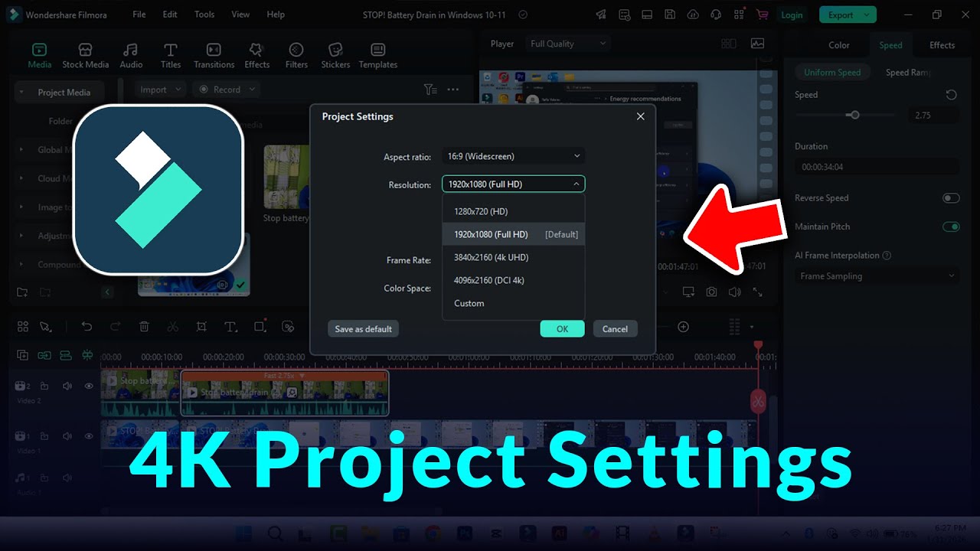Switch to the Color tab
Image resolution: width=980 pixels, height=551 pixels.
point(839,45)
